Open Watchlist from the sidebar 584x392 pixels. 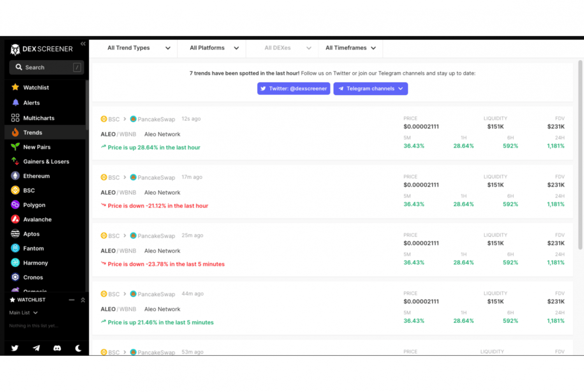pos(36,87)
